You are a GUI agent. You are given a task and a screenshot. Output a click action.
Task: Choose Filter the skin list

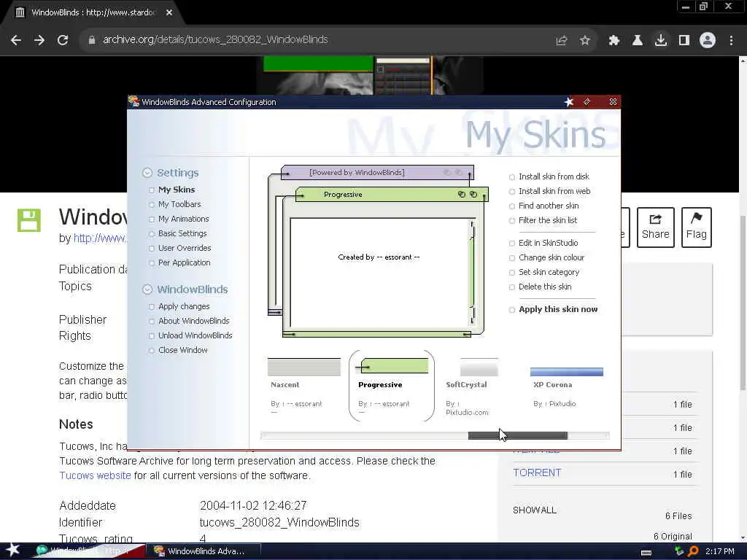click(x=547, y=220)
